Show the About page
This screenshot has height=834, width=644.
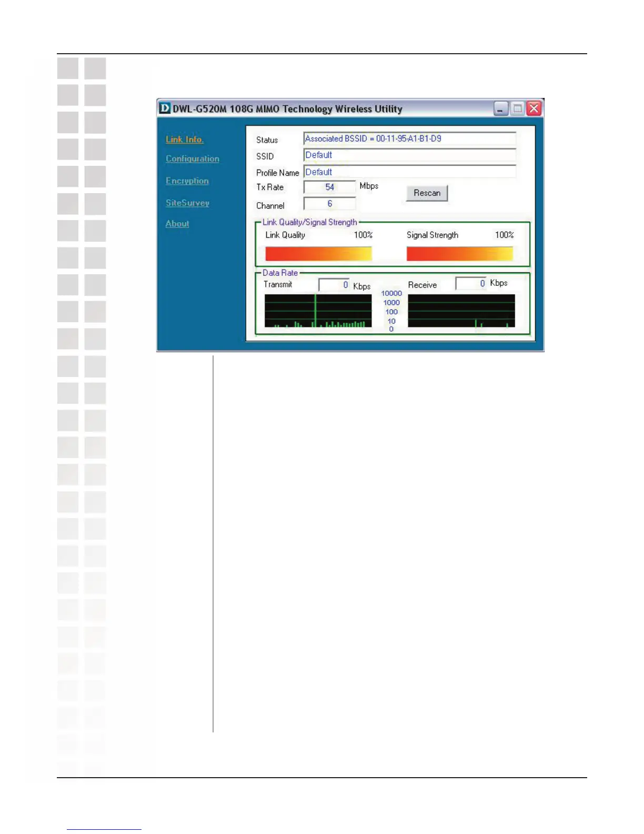coord(177,224)
